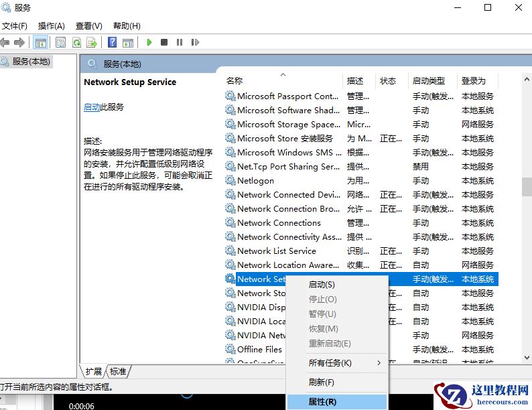The height and width of the screenshot is (410, 532).
Task: Select gear icon beside Network List Service
Action: (x=230, y=251)
